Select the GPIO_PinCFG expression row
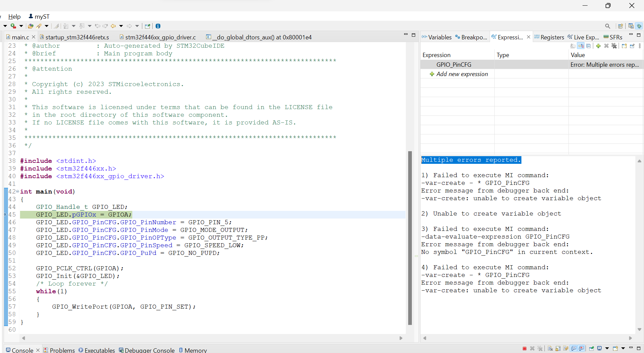The height and width of the screenshot is (353, 644). pyautogui.click(x=454, y=65)
